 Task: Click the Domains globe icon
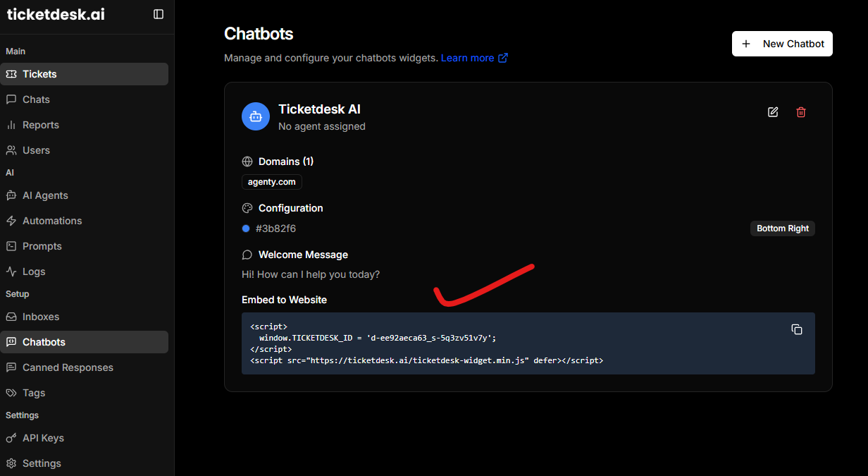[x=247, y=161]
